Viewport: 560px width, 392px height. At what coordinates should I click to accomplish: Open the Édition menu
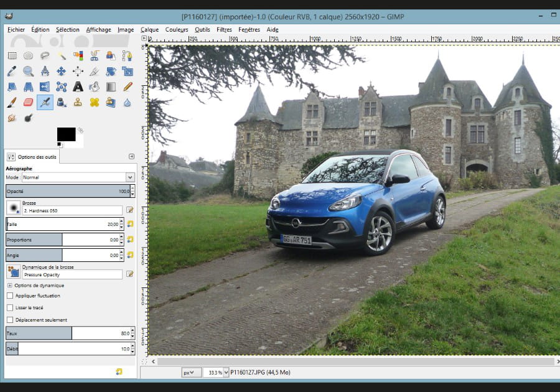tap(40, 30)
